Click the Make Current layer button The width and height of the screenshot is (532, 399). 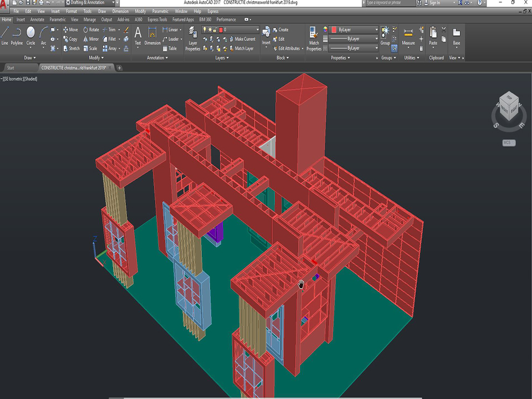pyautogui.click(x=242, y=39)
